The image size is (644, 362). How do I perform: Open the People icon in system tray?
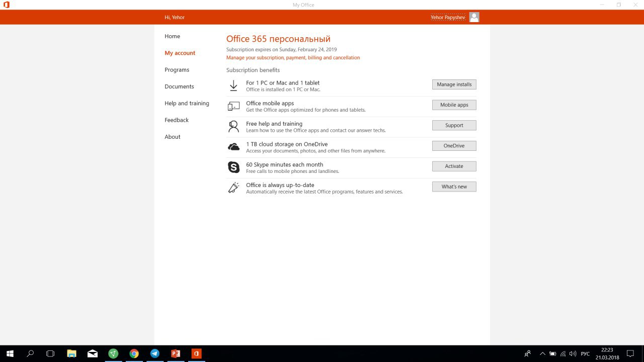coord(527,353)
